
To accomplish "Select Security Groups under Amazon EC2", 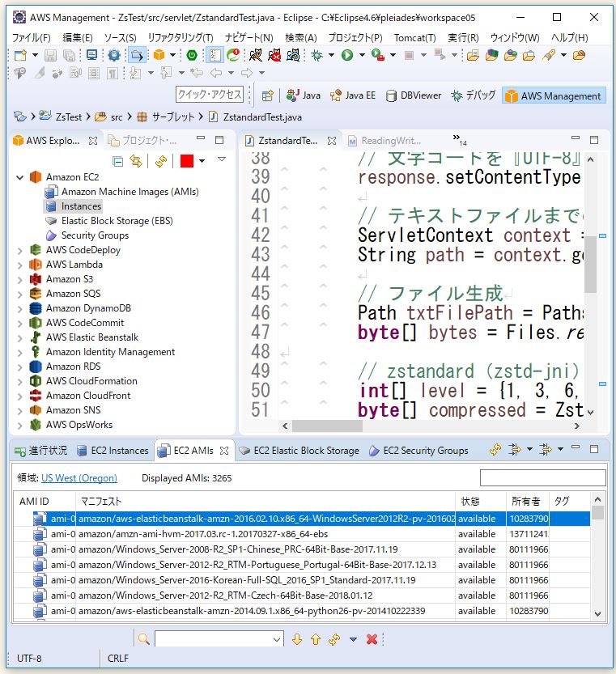I will point(95,235).
